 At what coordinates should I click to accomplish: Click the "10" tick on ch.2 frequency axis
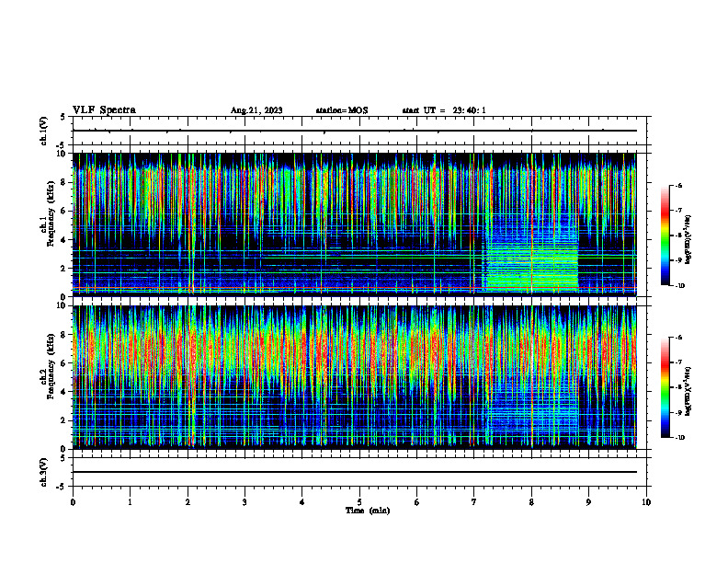[x=62, y=305]
